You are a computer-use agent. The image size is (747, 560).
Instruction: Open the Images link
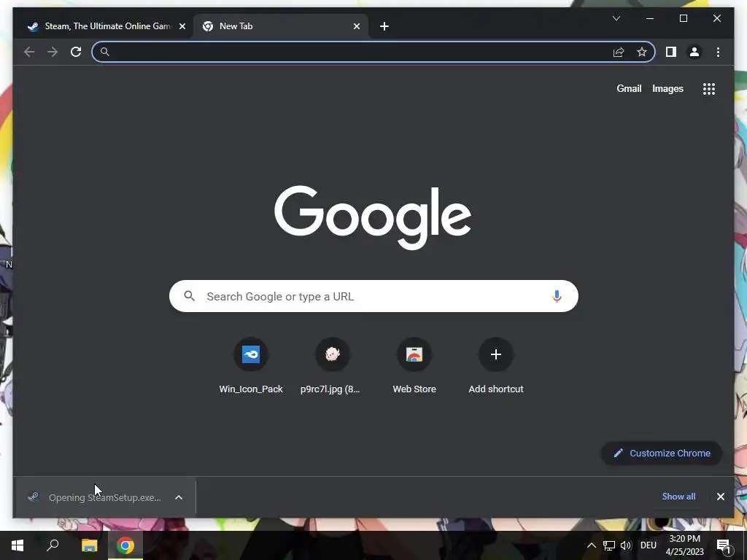(667, 88)
